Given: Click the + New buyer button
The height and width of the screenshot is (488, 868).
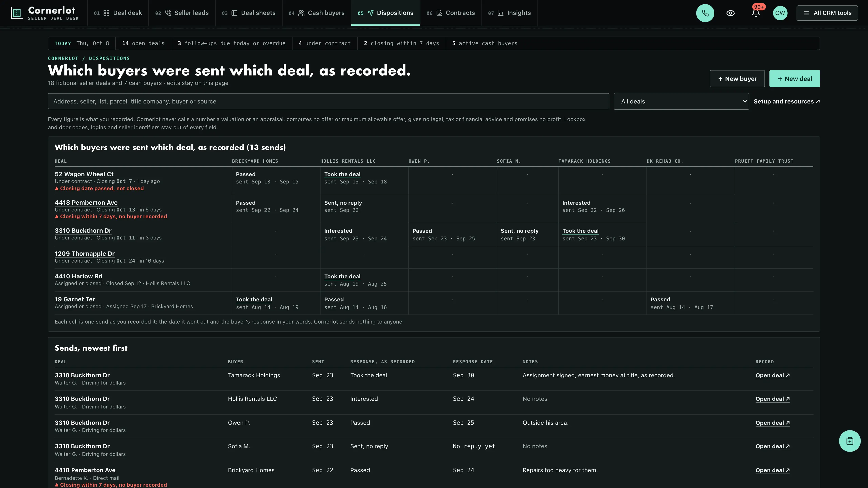Looking at the screenshot, I should [737, 79].
